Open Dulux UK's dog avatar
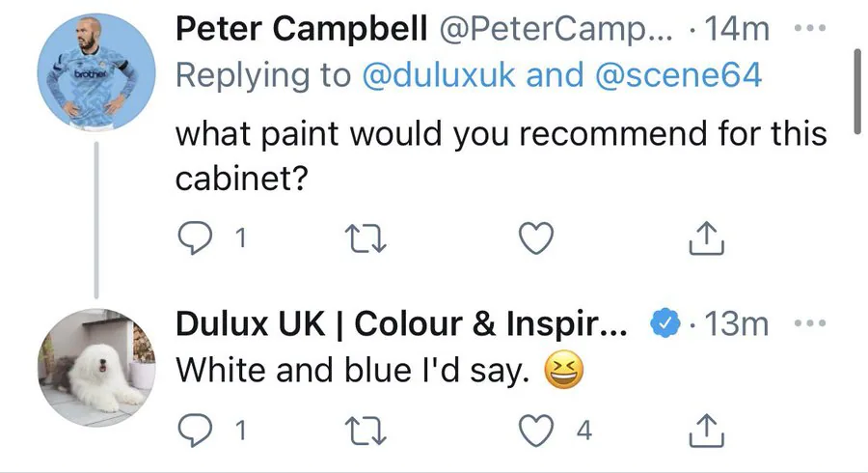Image resolution: width=868 pixels, height=473 pixels. [95, 368]
